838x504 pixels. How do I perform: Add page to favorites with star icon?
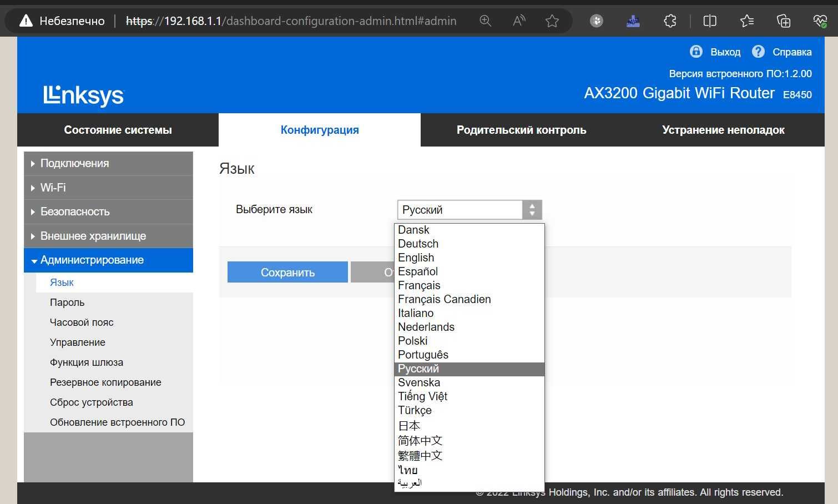click(552, 21)
